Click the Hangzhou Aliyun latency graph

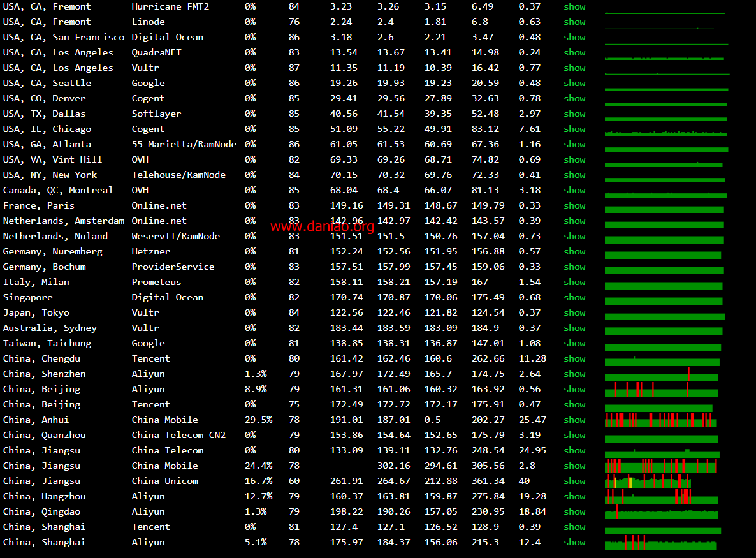(662, 497)
